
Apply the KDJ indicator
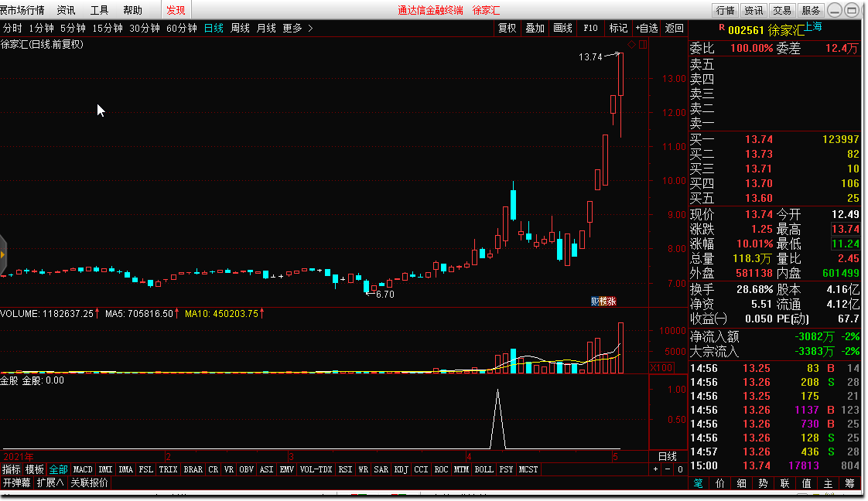pos(401,469)
